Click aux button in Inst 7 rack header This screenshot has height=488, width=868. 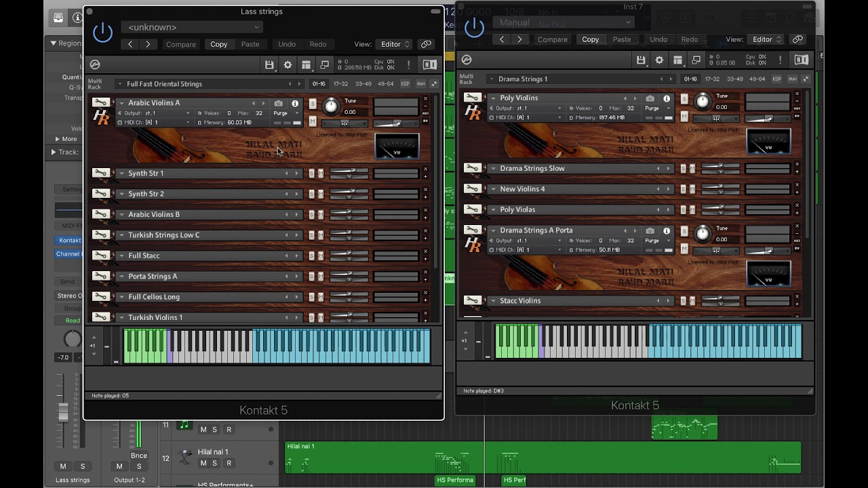(x=792, y=79)
